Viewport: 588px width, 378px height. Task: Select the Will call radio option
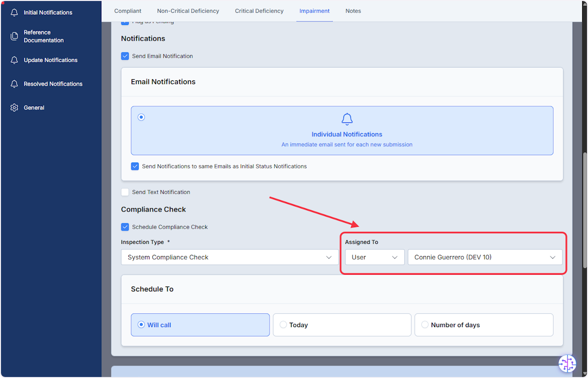(141, 325)
